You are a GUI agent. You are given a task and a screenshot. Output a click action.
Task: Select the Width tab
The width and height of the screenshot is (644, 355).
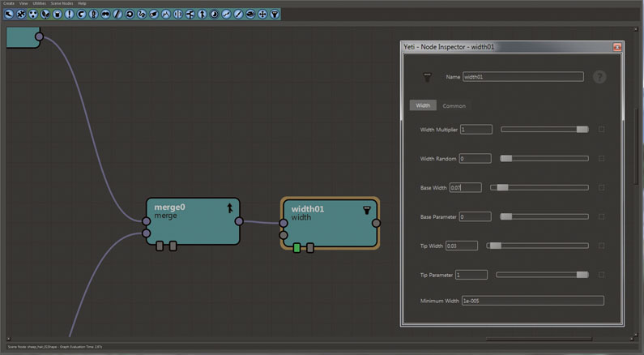(x=423, y=105)
